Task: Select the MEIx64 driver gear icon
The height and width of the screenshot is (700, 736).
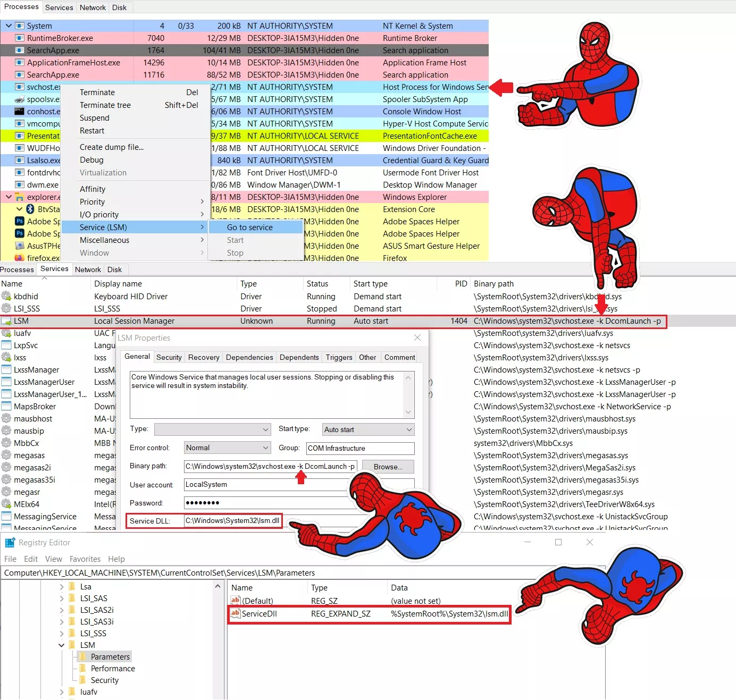Action: (x=6, y=504)
